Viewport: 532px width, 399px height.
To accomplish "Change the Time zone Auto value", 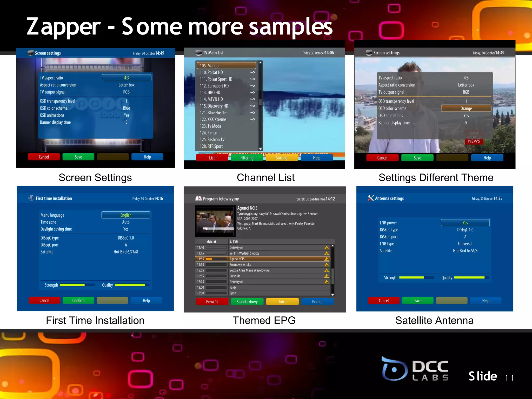I will pyautogui.click(x=126, y=222).
